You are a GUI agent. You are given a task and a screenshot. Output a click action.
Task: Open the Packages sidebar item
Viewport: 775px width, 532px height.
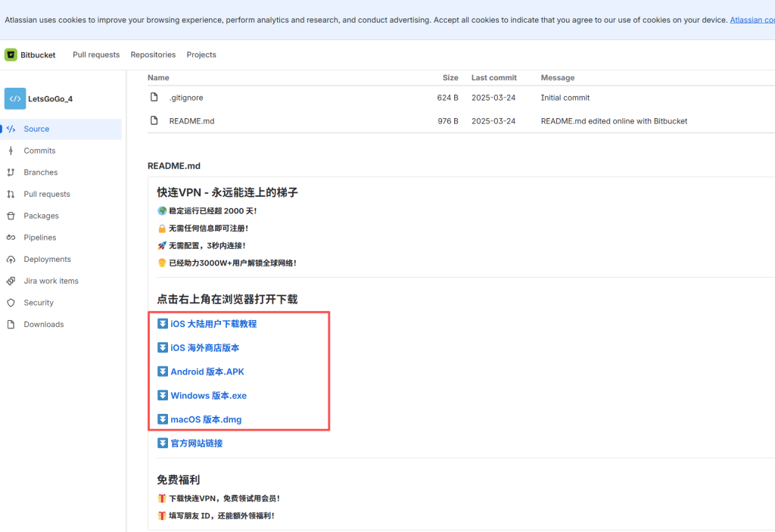click(41, 216)
